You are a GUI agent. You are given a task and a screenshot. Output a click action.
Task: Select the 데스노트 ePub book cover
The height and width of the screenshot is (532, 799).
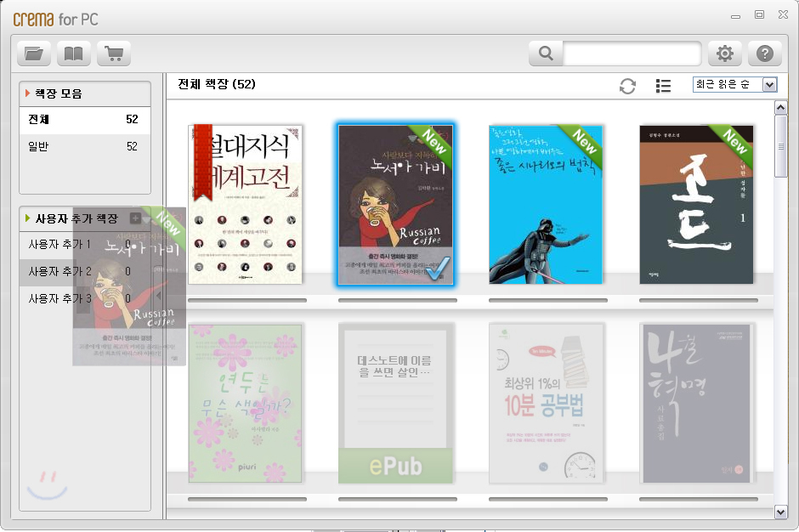click(x=395, y=403)
